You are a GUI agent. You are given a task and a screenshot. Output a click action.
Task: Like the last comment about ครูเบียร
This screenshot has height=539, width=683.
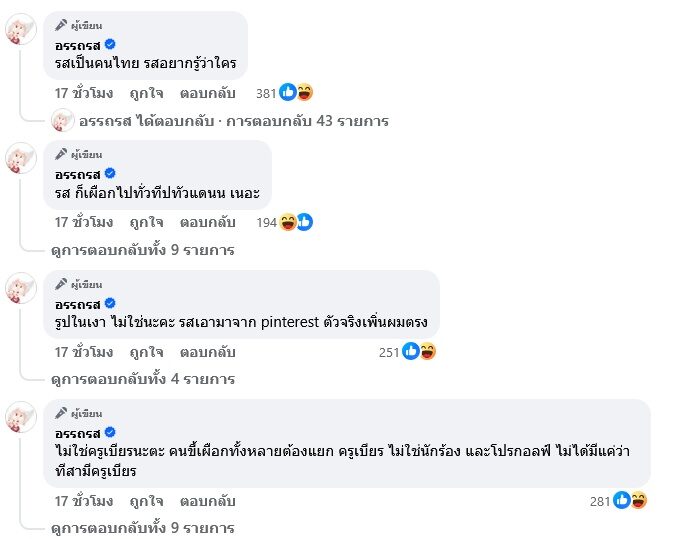(147, 501)
